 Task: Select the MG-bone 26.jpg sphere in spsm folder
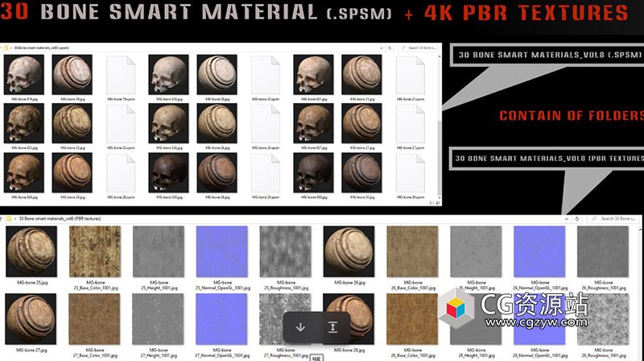[217, 123]
